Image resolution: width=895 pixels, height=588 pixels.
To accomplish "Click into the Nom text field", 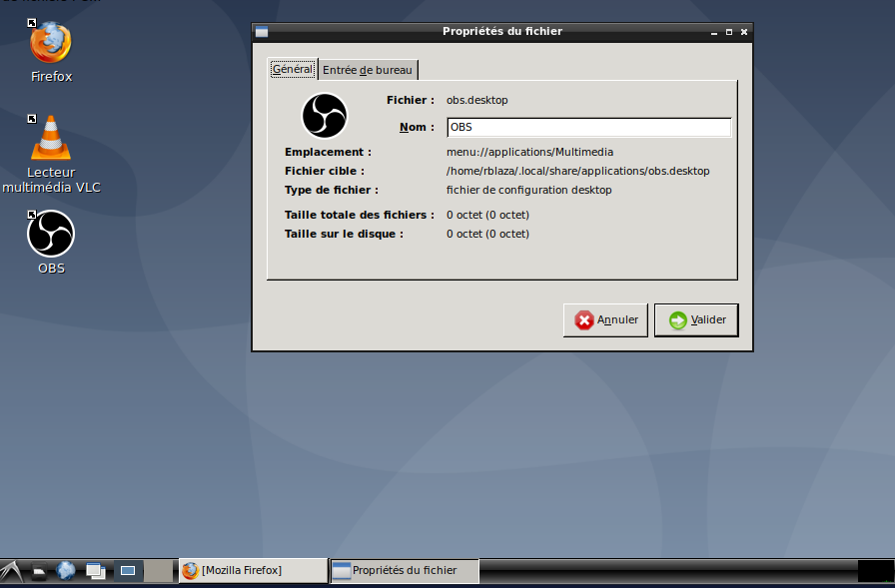I will click(588, 128).
